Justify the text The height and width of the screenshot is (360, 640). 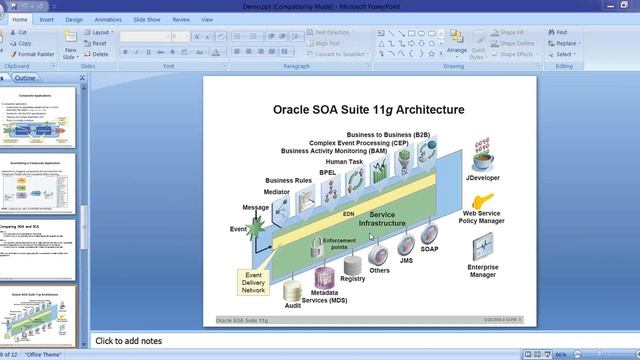tap(272, 51)
